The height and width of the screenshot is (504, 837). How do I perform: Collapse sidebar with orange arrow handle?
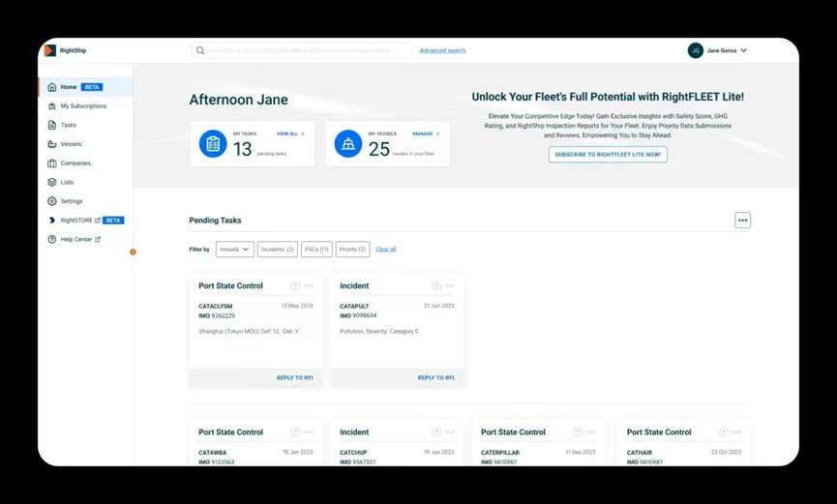[x=133, y=252]
